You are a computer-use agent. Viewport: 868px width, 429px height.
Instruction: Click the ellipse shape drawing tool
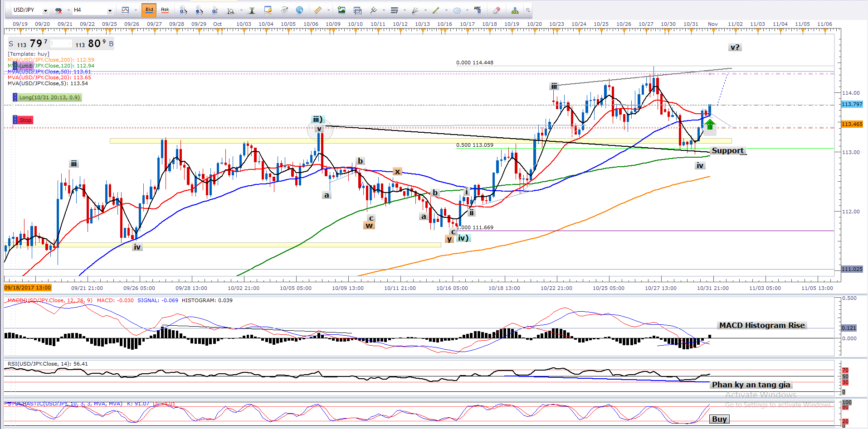(457, 10)
